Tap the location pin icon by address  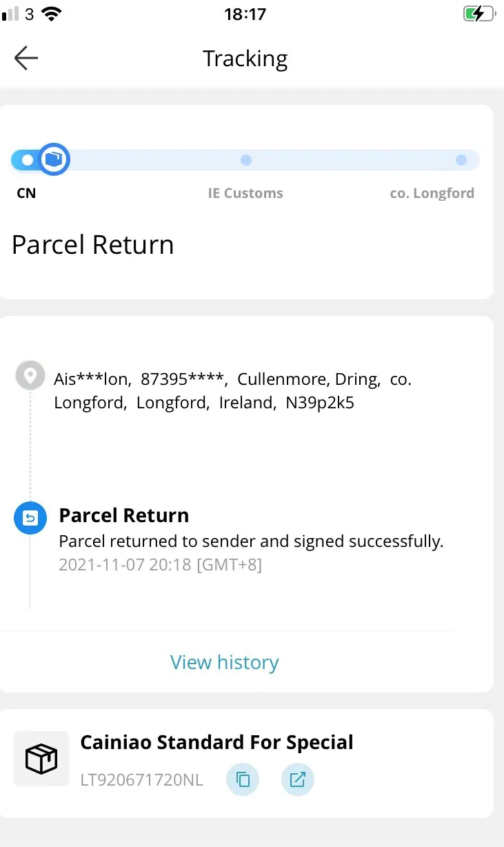click(30, 376)
